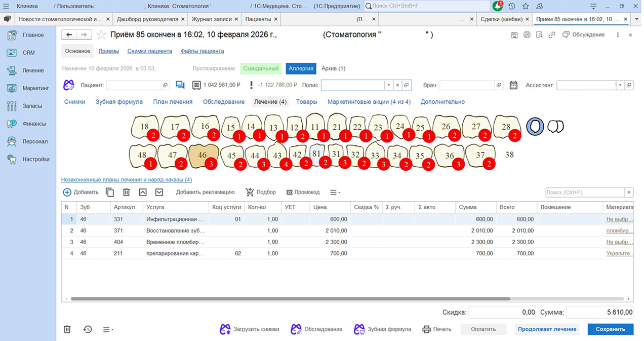The width and height of the screenshot is (644, 341).
Task: Open calendar icon next to Врач field
Action: pyautogui.click(x=513, y=85)
